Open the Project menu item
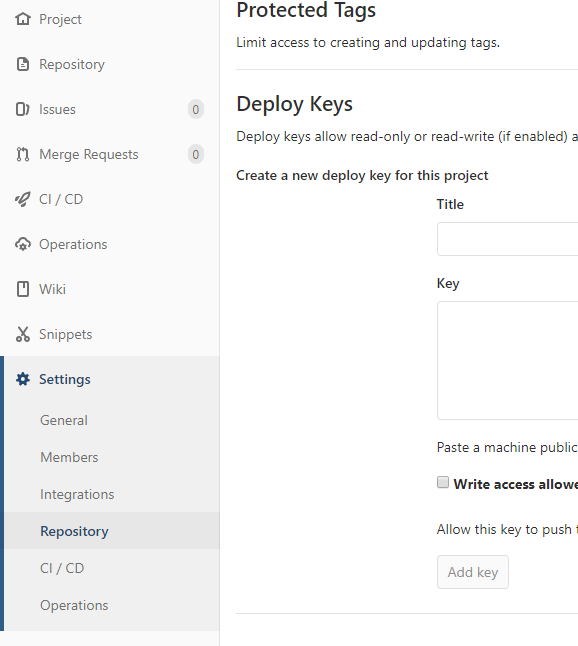 point(60,19)
